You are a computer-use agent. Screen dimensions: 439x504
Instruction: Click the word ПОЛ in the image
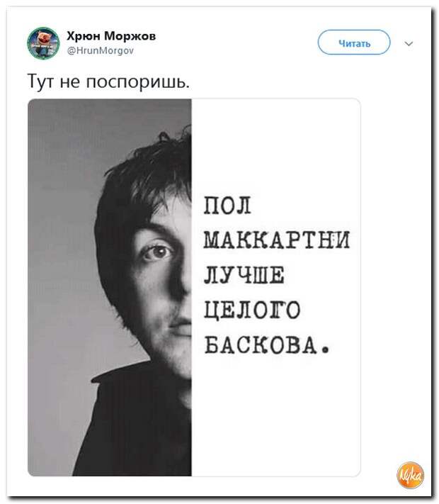click(227, 206)
